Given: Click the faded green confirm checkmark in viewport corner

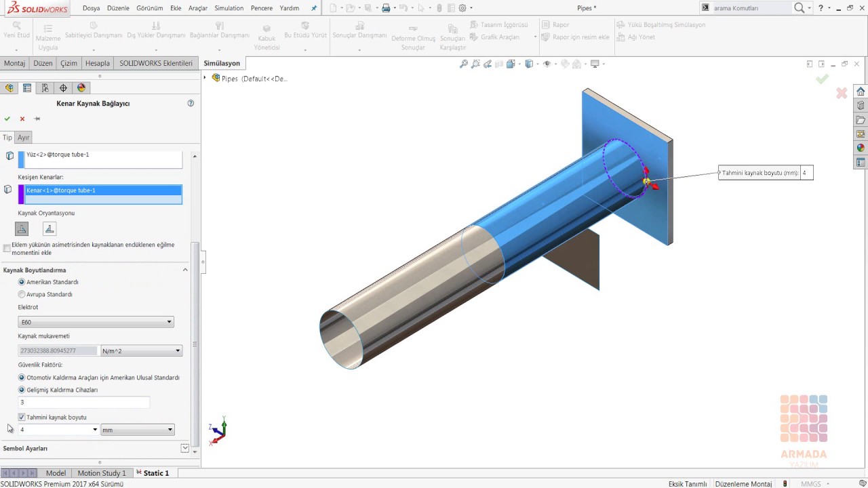Looking at the screenshot, I should point(822,79).
